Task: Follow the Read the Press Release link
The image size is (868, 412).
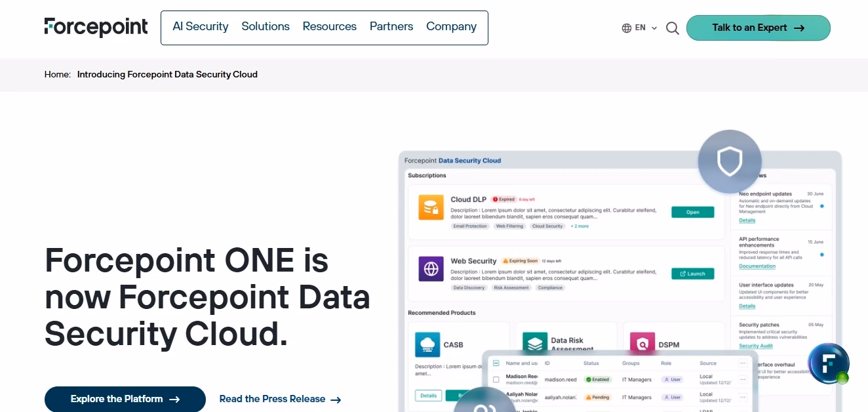Action: pos(280,399)
